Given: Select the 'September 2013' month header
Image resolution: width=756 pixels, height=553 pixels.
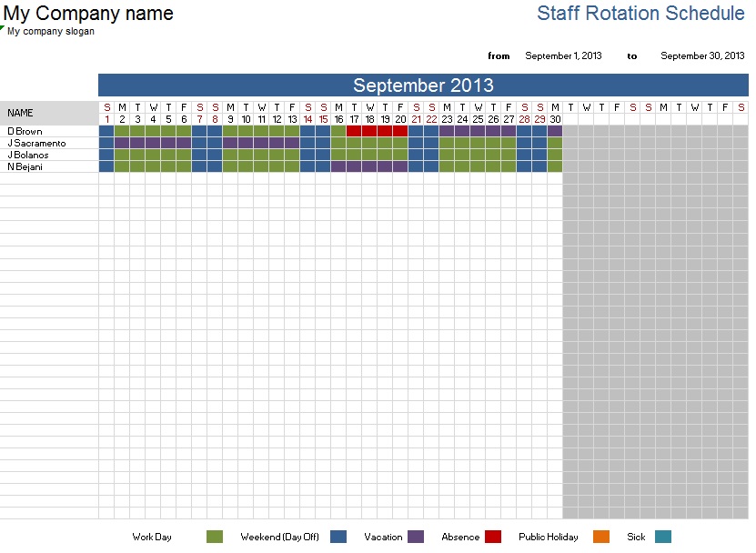Looking at the screenshot, I should coord(423,85).
